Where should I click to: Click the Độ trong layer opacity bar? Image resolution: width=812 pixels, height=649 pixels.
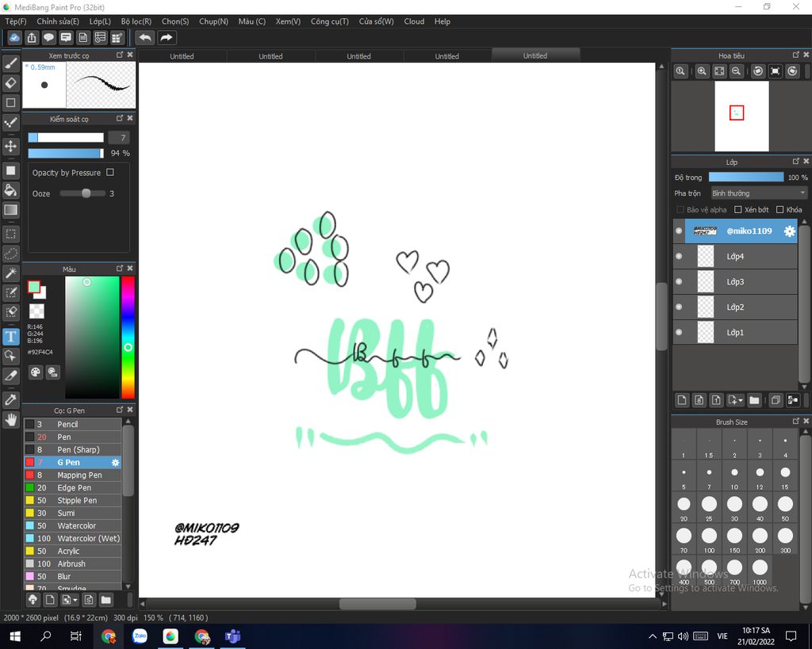pyautogui.click(x=745, y=177)
